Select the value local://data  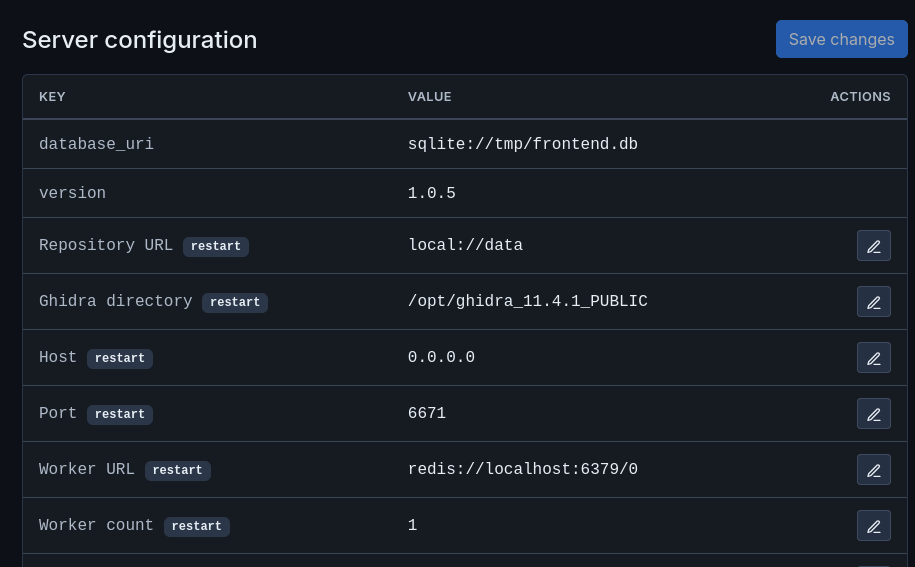465,245
